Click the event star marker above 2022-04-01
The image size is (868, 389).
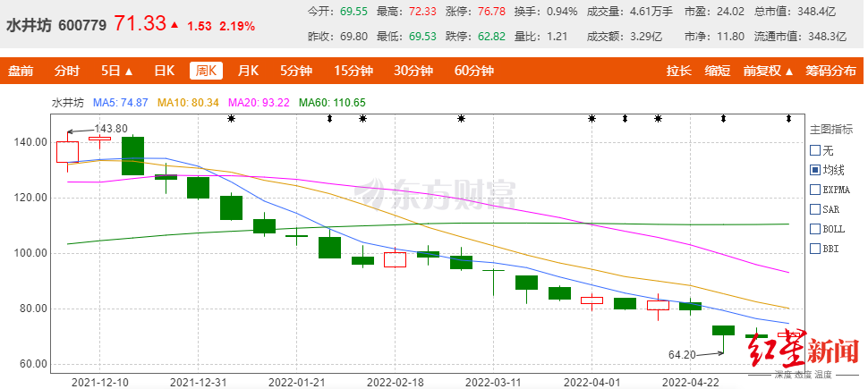[591, 118]
